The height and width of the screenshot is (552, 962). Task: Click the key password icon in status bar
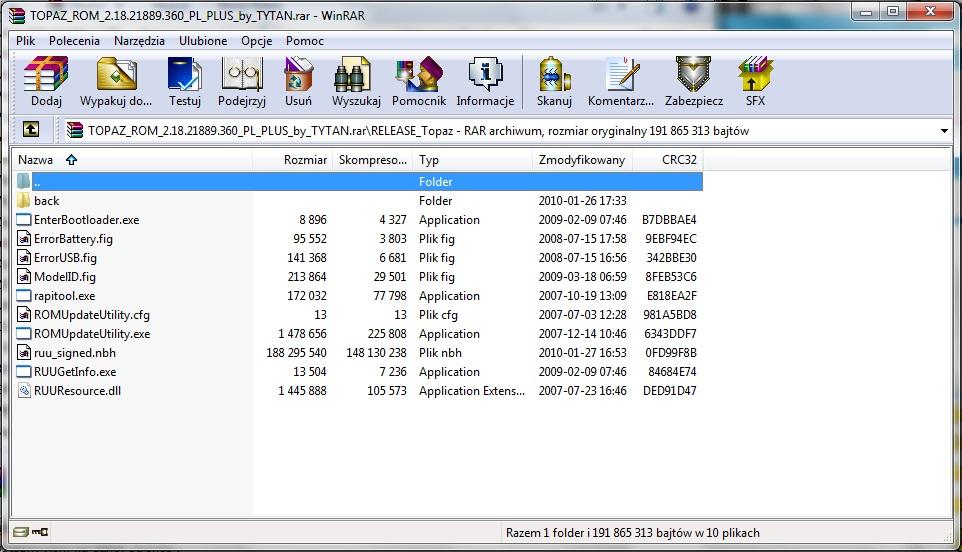[x=40, y=532]
